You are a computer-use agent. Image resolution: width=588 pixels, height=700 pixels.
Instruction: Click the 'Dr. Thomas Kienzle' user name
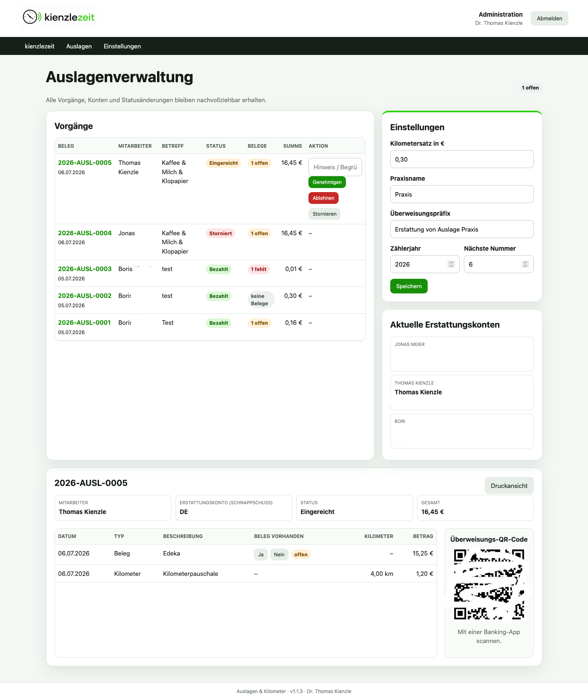click(x=499, y=23)
